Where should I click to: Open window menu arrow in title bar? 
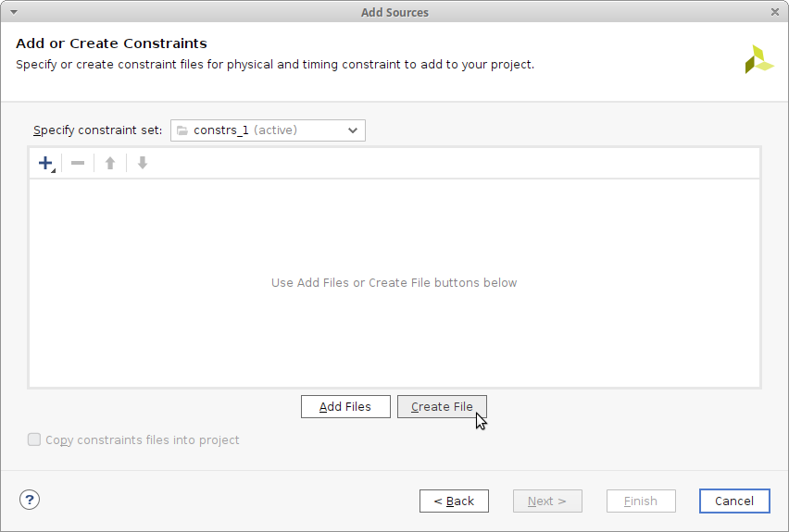point(13,12)
